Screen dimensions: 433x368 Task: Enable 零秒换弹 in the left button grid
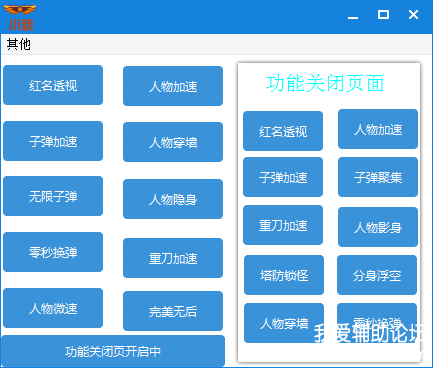53,252
